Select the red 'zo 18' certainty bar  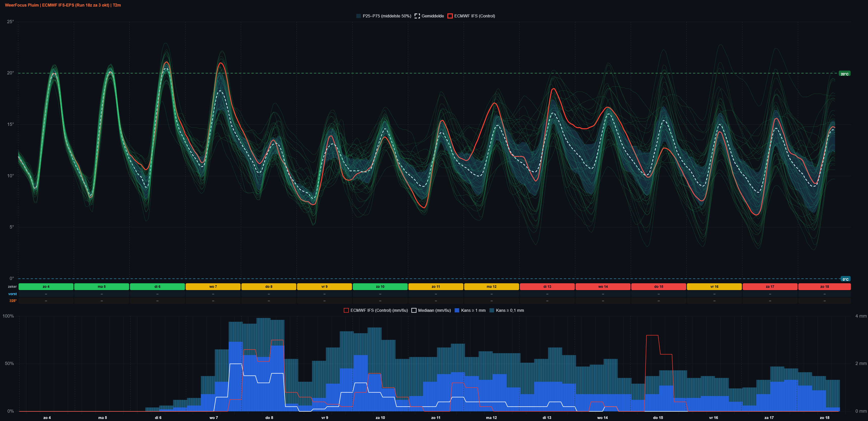pos(825,287)
